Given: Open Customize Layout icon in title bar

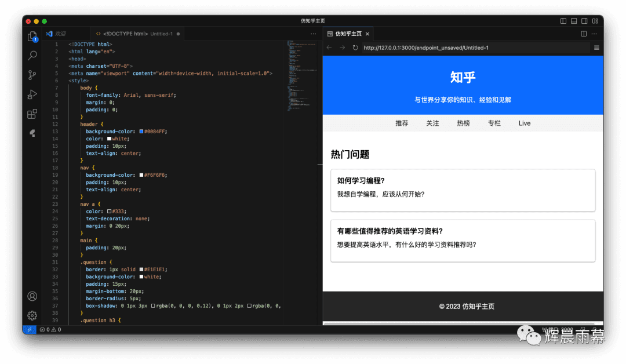Looking at the screenshot, I should click(595, 21).
